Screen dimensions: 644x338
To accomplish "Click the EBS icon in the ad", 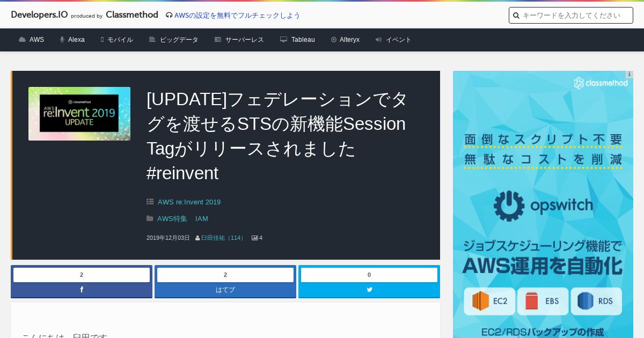I will (x=543, y=302).
